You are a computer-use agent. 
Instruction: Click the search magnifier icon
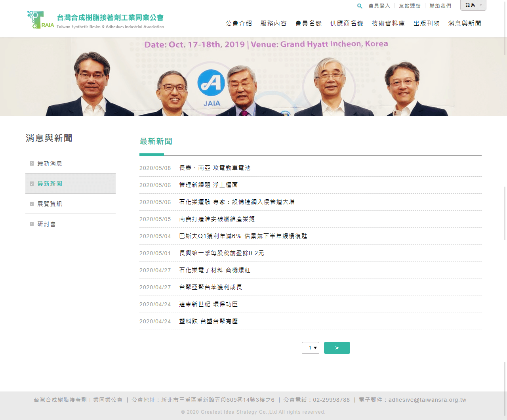coord(360,6)
